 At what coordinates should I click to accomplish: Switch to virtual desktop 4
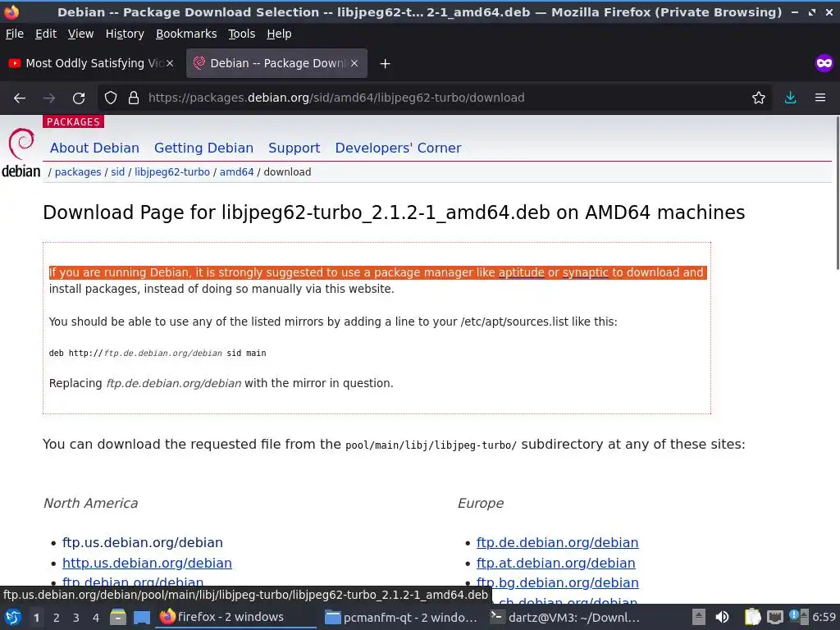click(96, 618)
